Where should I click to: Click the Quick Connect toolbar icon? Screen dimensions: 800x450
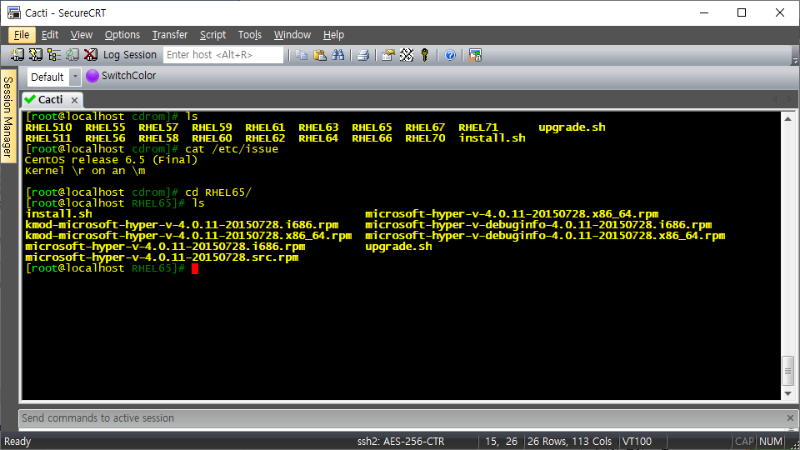(x=35, y=55)
